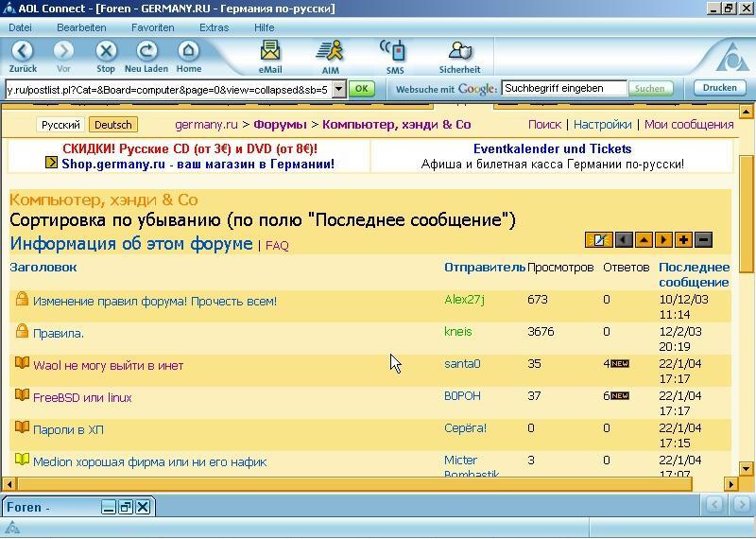Screen dimensions: 756x539
Task: Click the book icon beside Пароли в ХП
Action: 22,427
